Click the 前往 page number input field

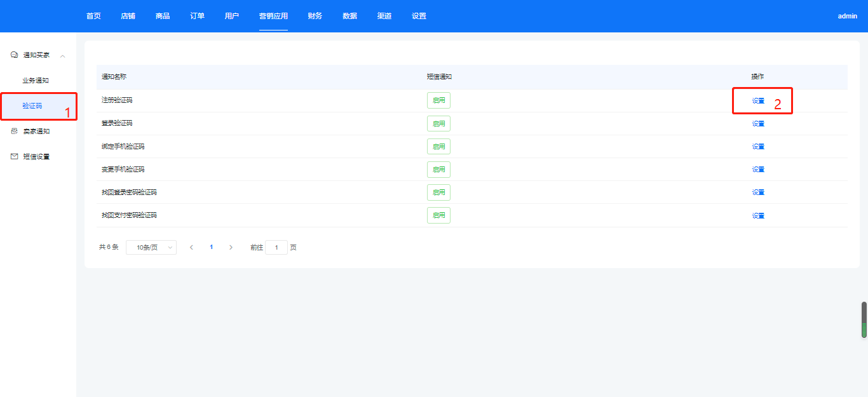pos(276,247)
